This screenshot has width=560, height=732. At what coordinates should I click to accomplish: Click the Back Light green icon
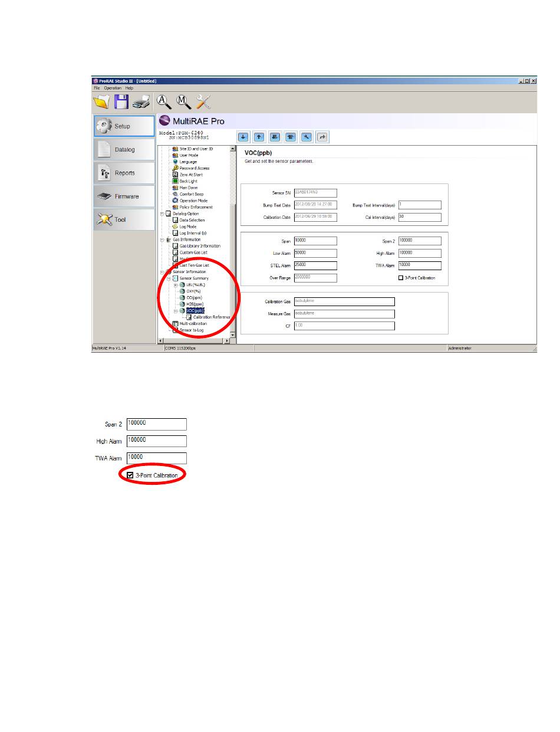click(x=175, y=181)
